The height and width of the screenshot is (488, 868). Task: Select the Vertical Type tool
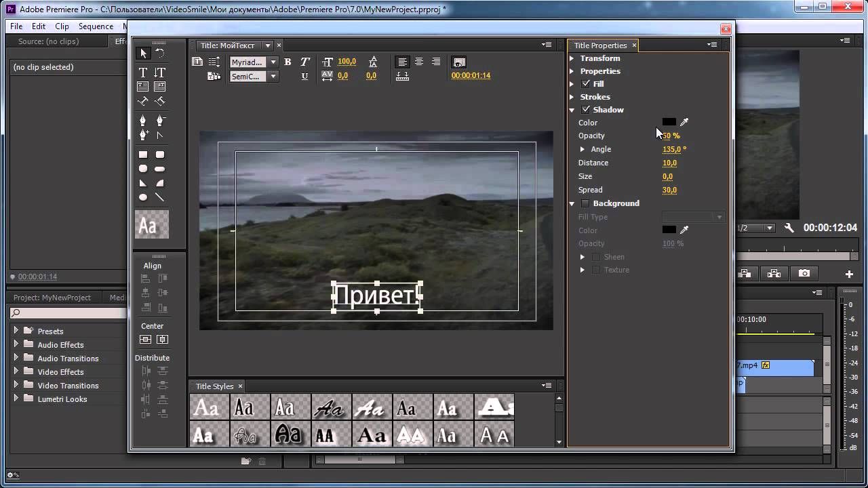[160, 73]
